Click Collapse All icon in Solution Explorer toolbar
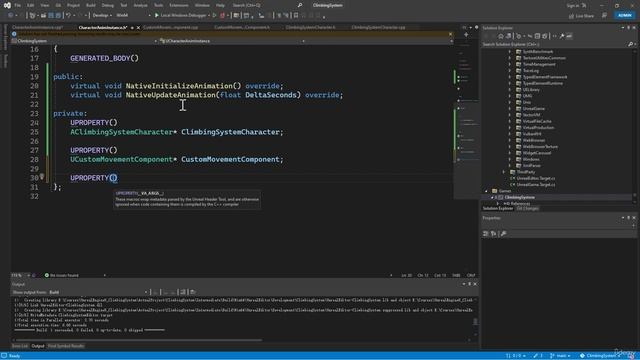The width and height of the screenshot is (640, 360). [537, 36]
